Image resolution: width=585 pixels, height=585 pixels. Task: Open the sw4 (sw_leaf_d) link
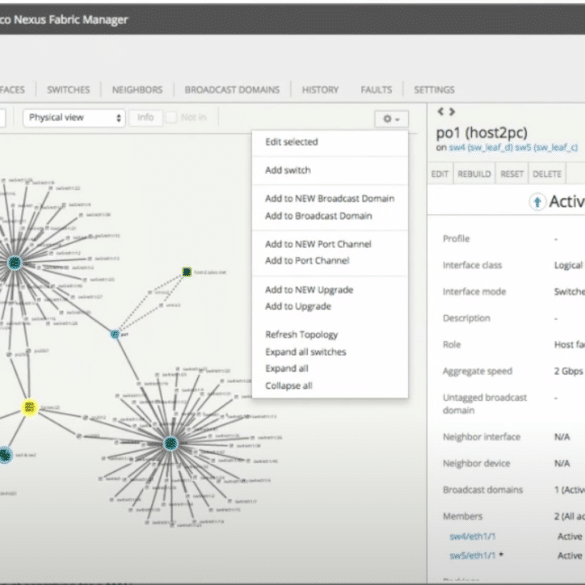click(481, 147)
